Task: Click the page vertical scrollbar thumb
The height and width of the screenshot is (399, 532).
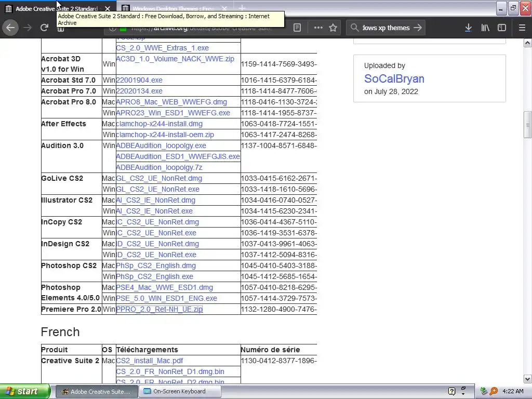Action: [x=527, y=125]
